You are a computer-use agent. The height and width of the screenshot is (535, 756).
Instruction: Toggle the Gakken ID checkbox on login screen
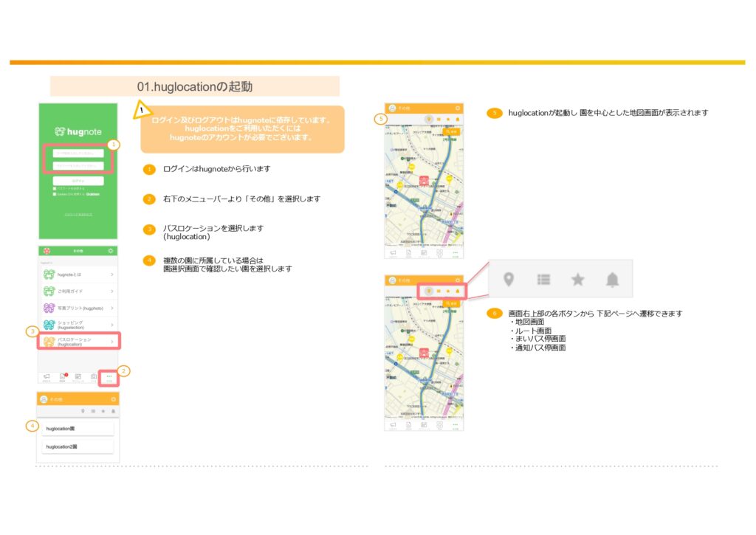[54, 194]
